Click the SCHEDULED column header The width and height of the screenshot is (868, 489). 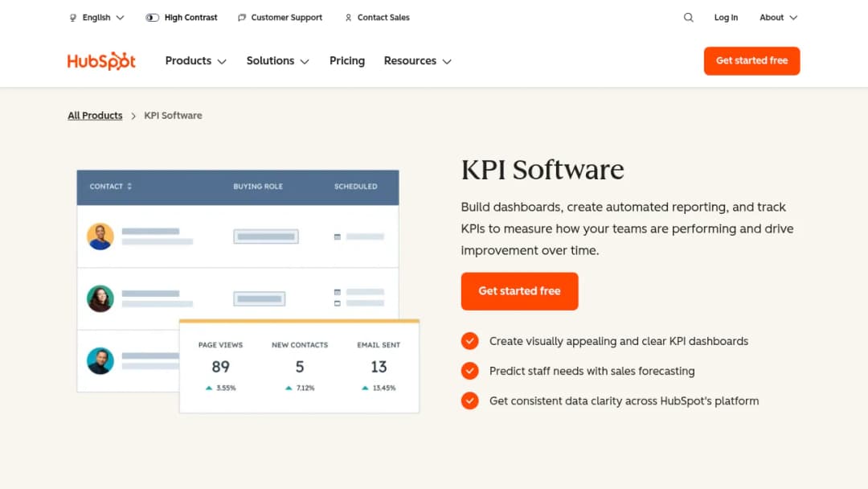(x=355, y=187)
